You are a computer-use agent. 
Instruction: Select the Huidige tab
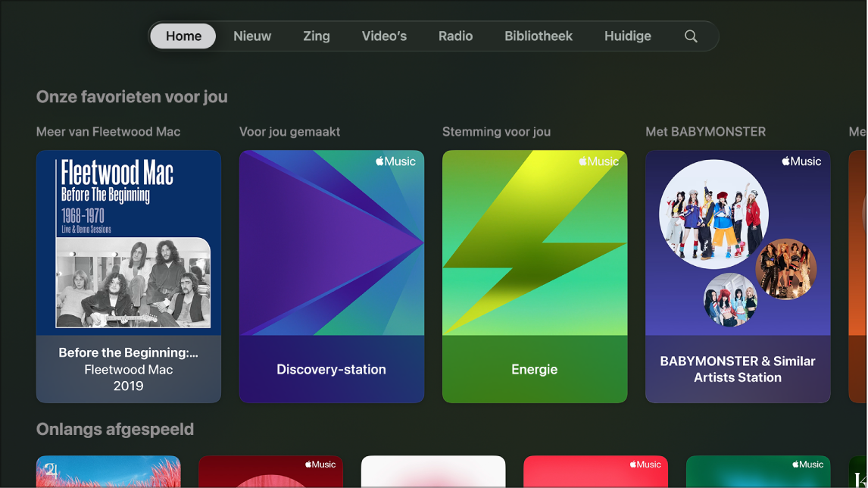[x=627, y=36]
